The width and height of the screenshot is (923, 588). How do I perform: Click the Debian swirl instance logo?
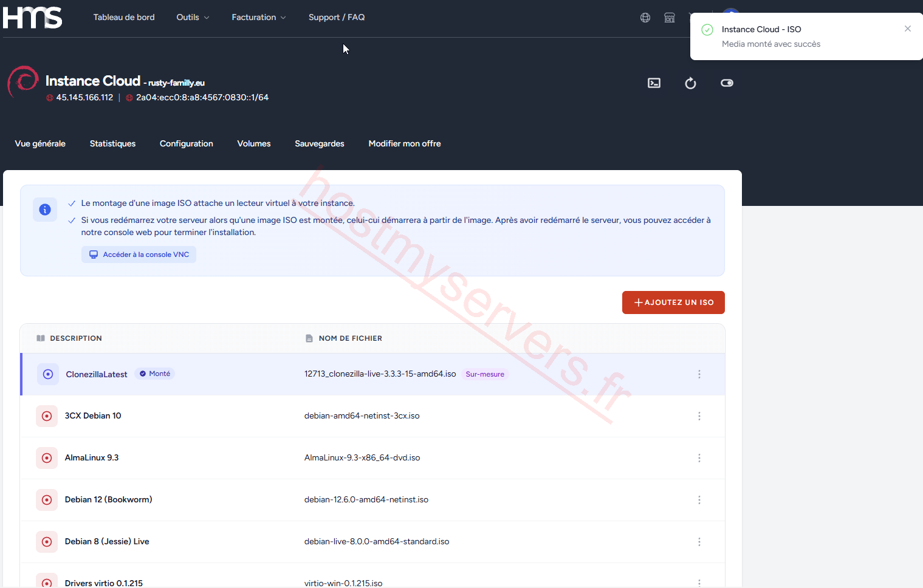[23, 82]
